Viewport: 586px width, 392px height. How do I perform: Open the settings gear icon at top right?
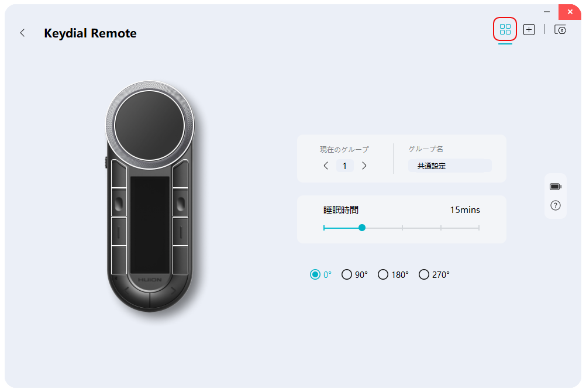click(x=560, y=29)
